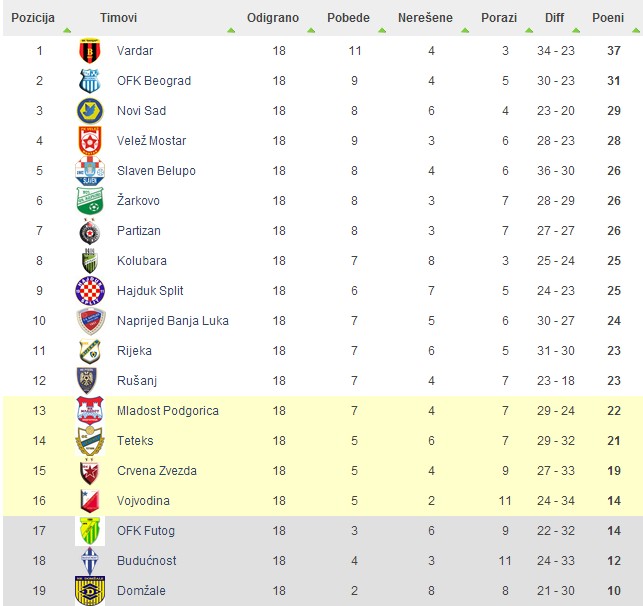Select the Velež Mostar red star crest
The height and width of the screenshot is (606, 643).
point(90,141)
